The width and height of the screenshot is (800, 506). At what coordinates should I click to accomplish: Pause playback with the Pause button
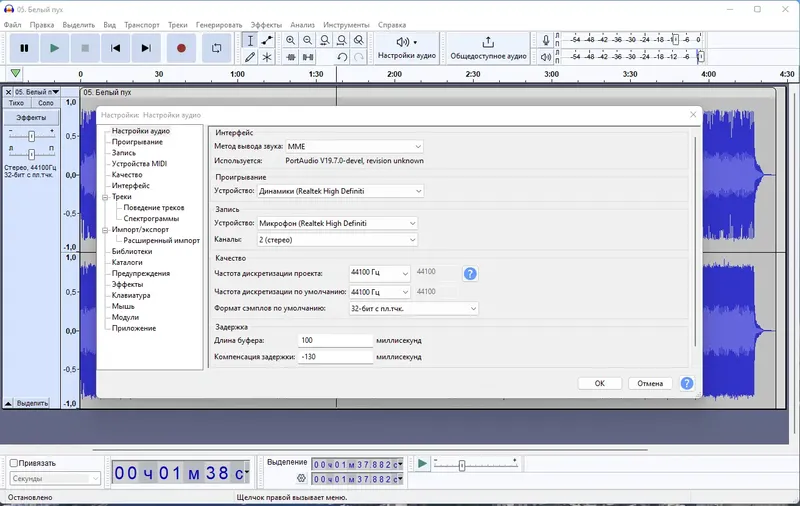[24, 48]
